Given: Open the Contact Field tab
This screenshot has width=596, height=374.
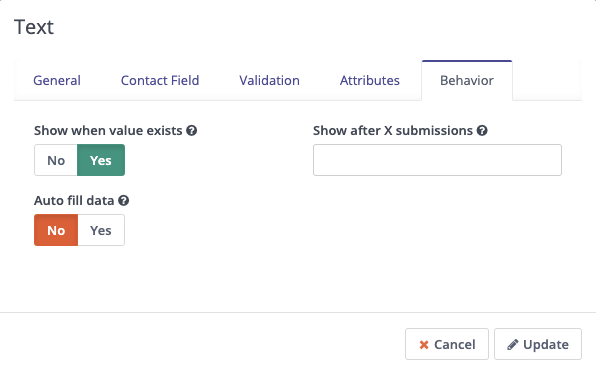Looking at the screenshot, I should point(160,81).
